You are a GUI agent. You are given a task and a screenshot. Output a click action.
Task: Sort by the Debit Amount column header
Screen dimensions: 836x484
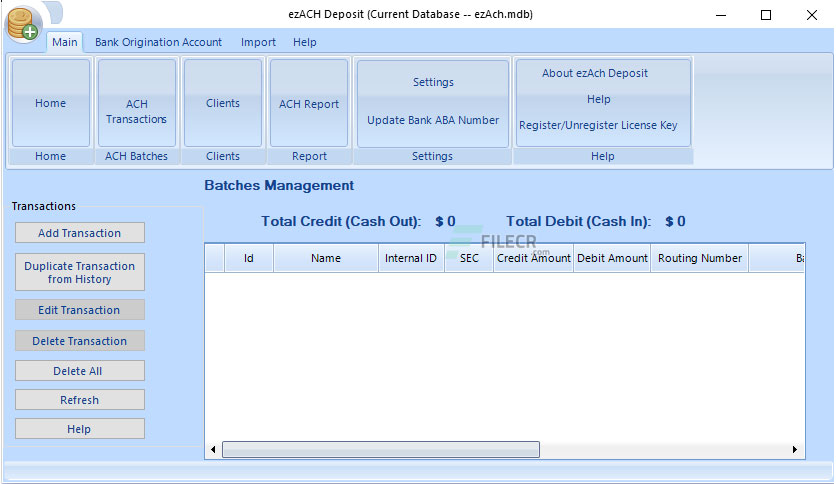pyautogui.click(x=612, y=258)
